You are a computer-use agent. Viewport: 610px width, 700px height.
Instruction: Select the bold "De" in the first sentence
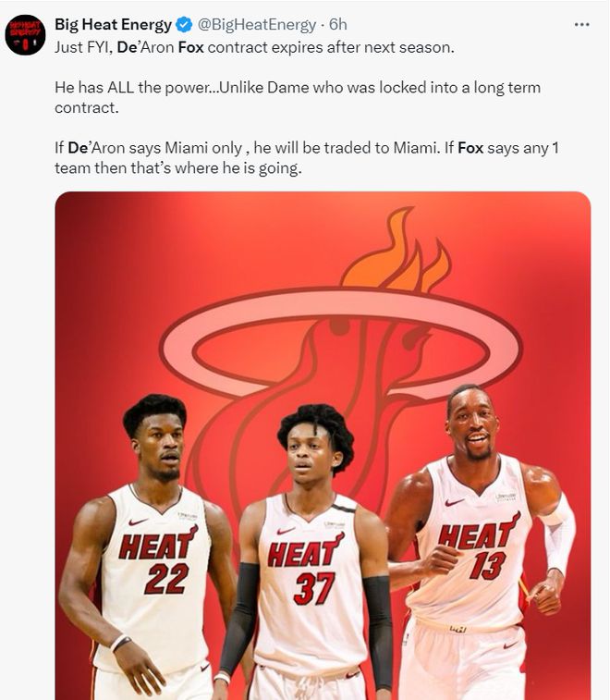pos(127,47)
